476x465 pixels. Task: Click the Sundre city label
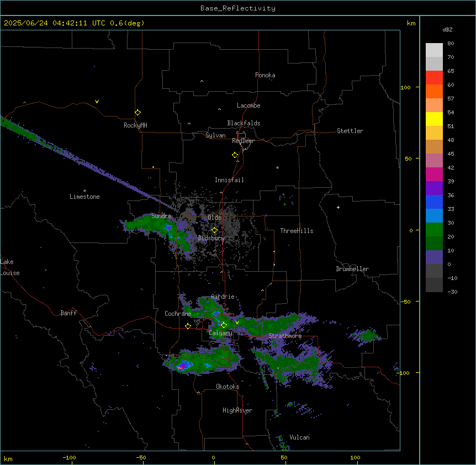tap(161, 216)
